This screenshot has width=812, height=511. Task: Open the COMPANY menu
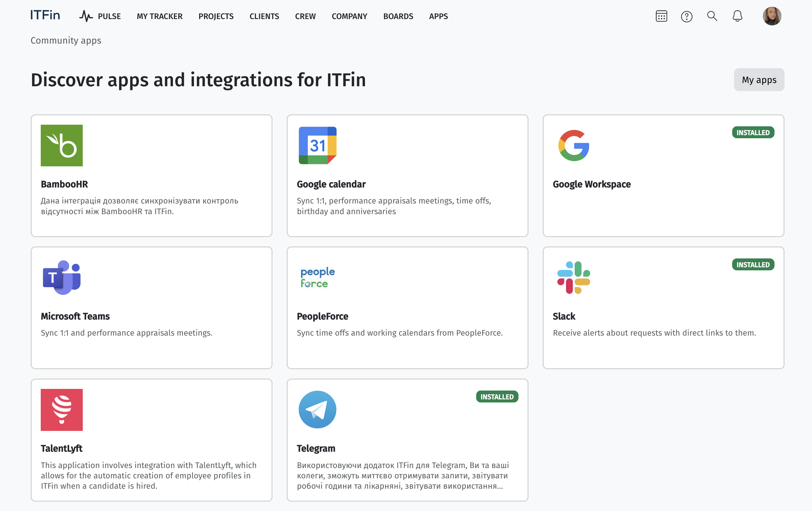click(349, 16)
